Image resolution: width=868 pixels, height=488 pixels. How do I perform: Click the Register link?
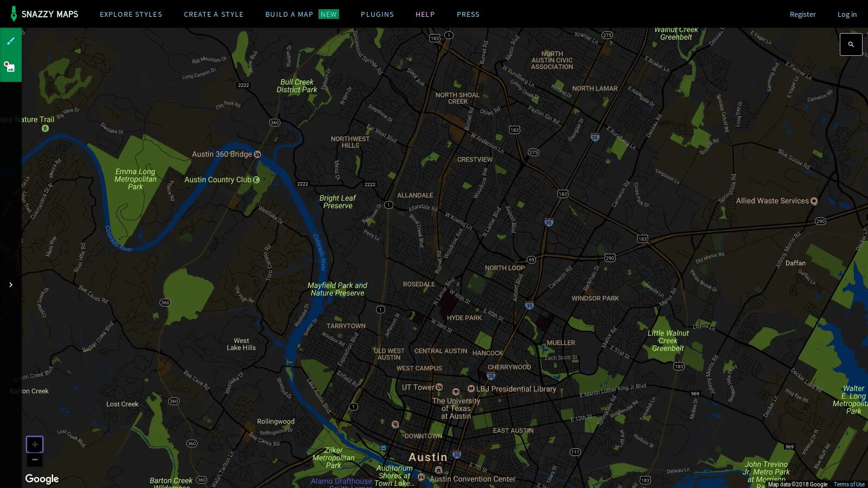[x=802, y=14]
